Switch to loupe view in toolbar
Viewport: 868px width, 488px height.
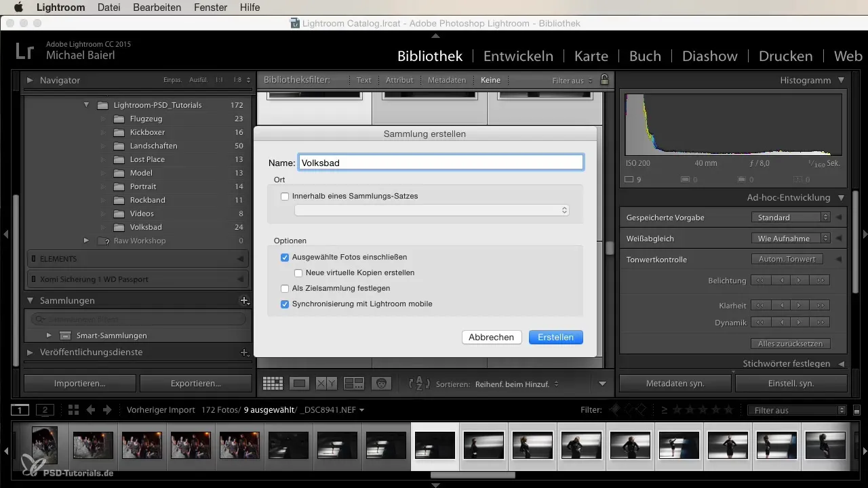299,384
